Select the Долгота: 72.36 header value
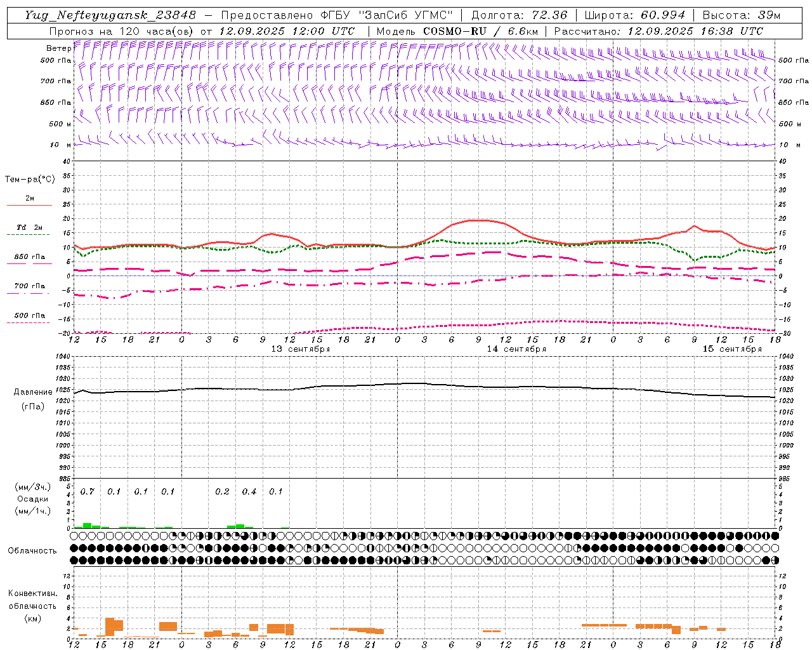This screenshot has width=812, height=650. click(x=519, y=15)
